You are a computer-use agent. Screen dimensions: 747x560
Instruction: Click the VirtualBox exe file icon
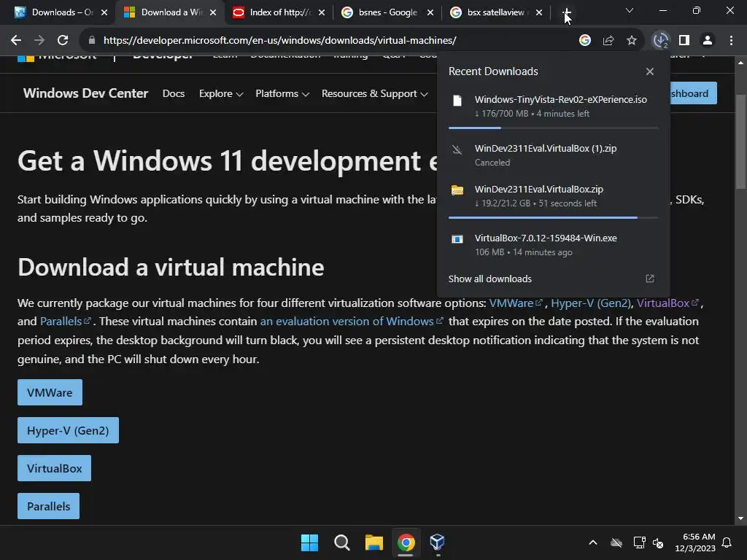[x=457, y=239]
